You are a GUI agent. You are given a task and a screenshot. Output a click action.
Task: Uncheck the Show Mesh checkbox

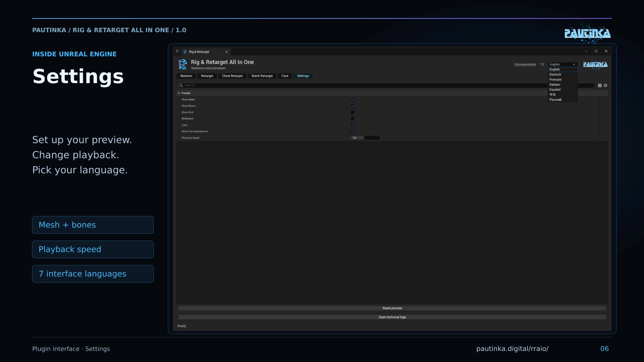(x=353, y=100)
